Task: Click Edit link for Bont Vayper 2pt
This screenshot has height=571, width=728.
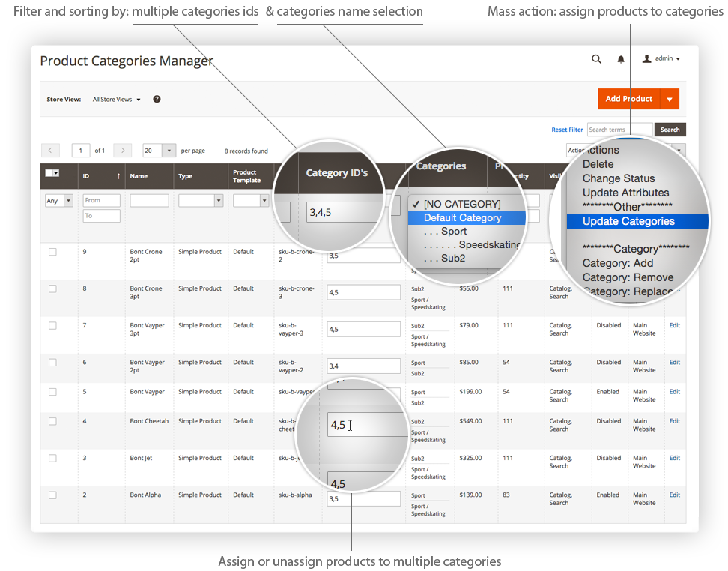Action: click(674, 362)
